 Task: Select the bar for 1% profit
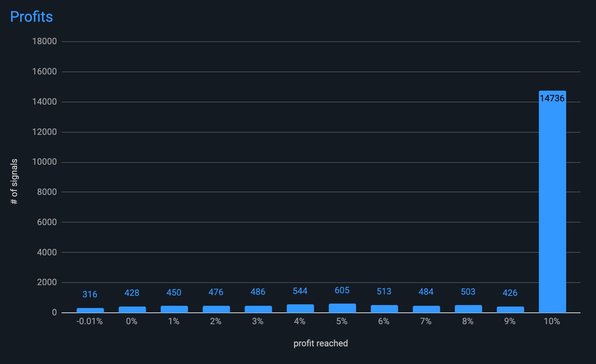pos(174,309)
